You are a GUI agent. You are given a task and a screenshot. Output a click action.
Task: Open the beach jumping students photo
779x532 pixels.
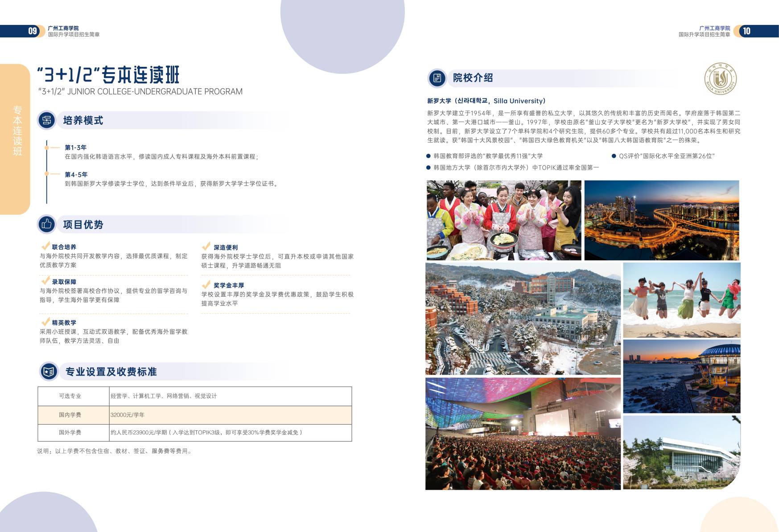(x=682, y=300)
